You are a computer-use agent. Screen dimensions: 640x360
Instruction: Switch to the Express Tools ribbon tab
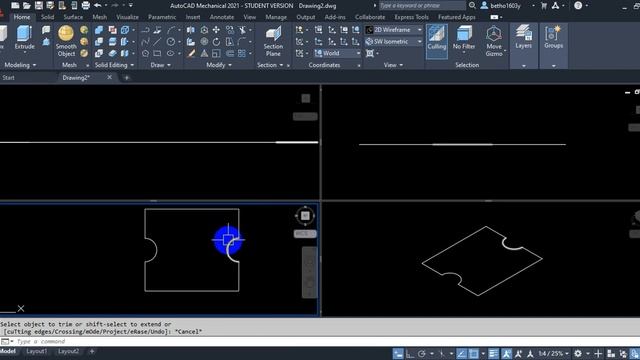click(x=411, y=17)
